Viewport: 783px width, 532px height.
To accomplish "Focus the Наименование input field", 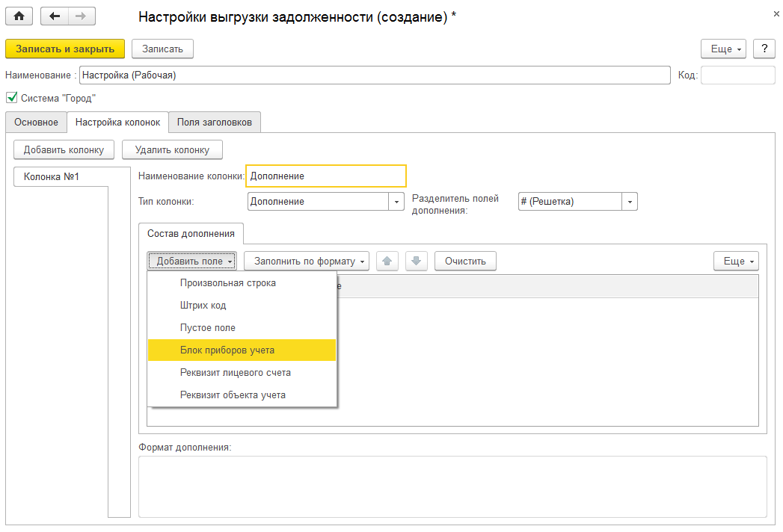I will click(375, 75).
